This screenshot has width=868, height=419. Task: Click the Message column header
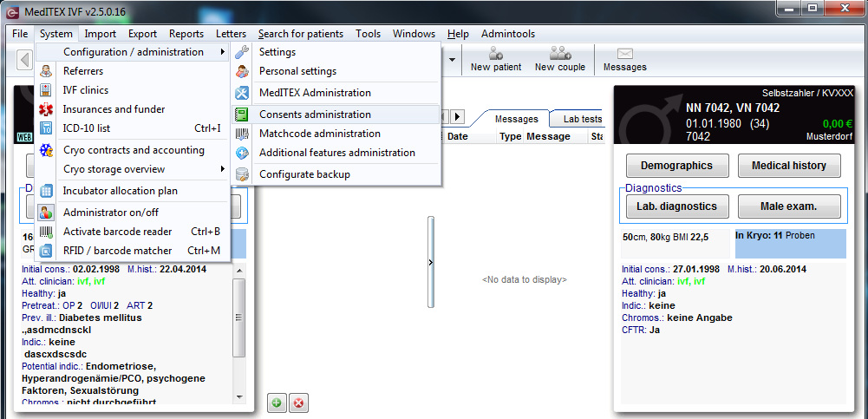coord(555,136)
